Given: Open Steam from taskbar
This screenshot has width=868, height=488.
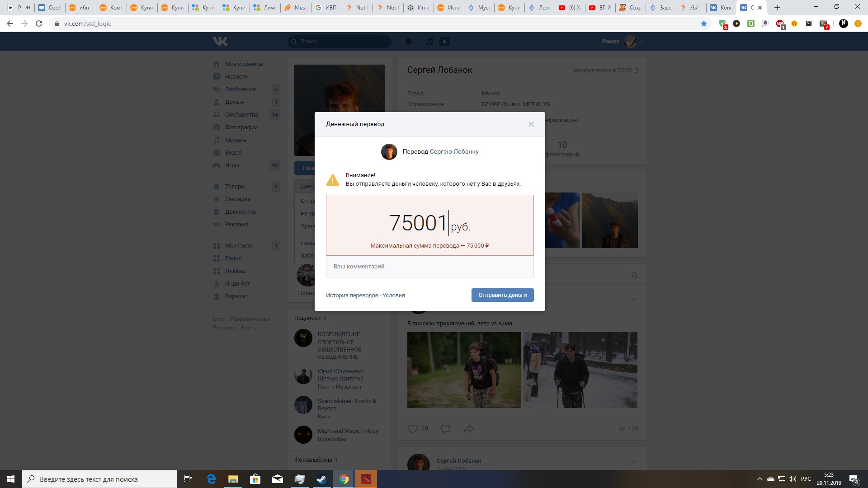Looking at the screenshot, I should [322, 479].
